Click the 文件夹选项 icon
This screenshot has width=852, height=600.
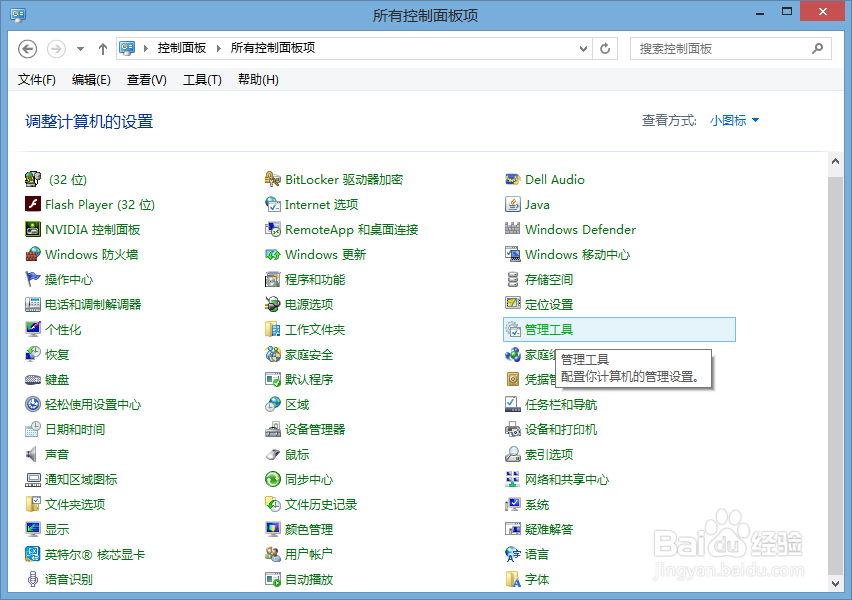33,504
